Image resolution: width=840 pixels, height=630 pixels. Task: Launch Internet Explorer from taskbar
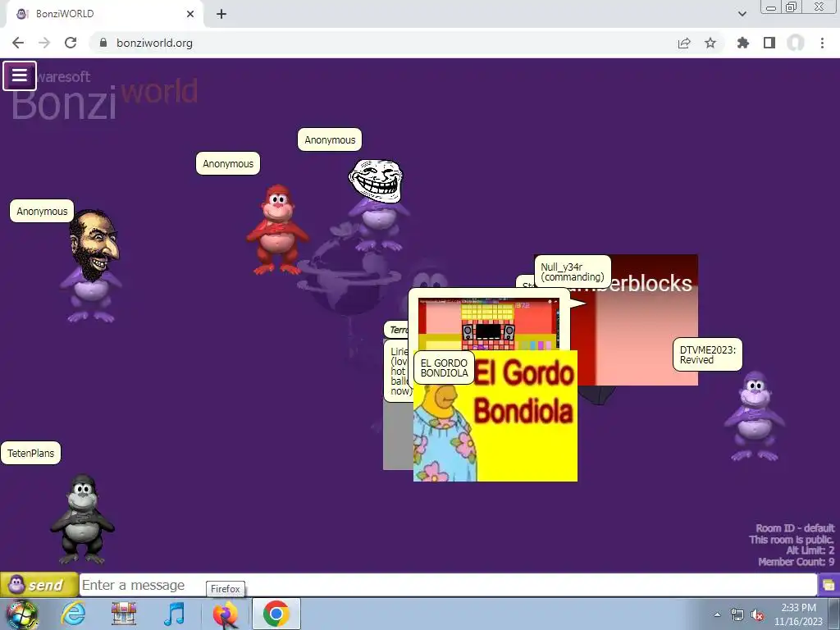click(73, 614)
